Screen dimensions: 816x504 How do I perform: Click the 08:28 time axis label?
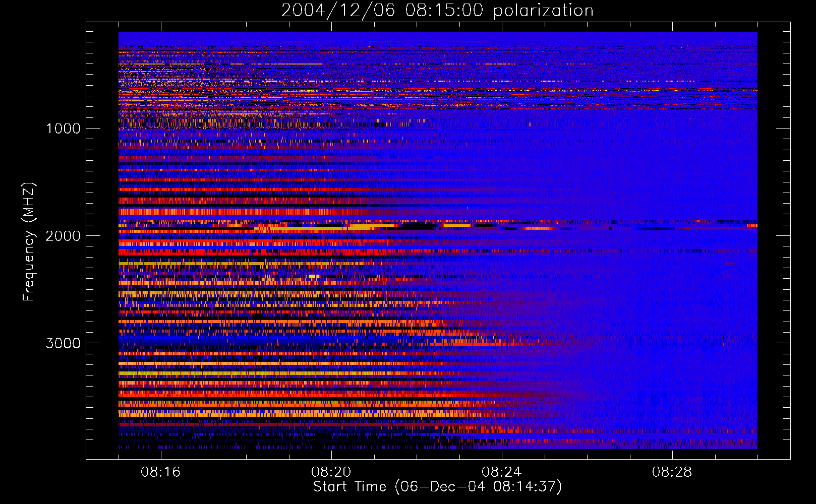click(x=672, y=472)
